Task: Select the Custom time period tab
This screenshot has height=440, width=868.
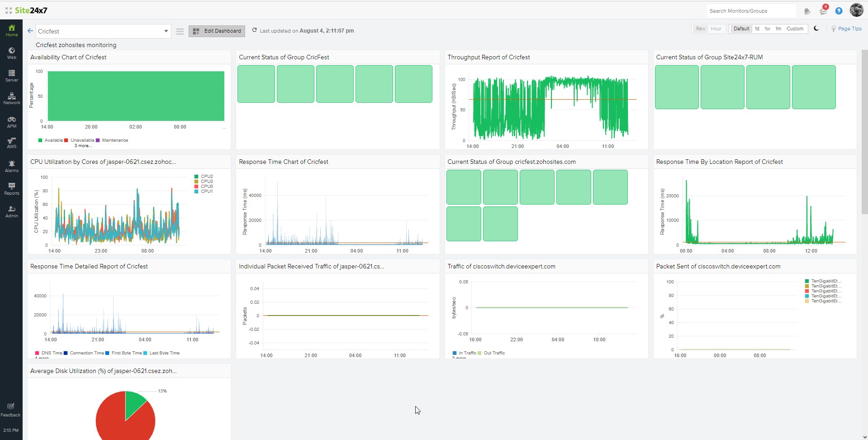Action: [x=795, y=29]
